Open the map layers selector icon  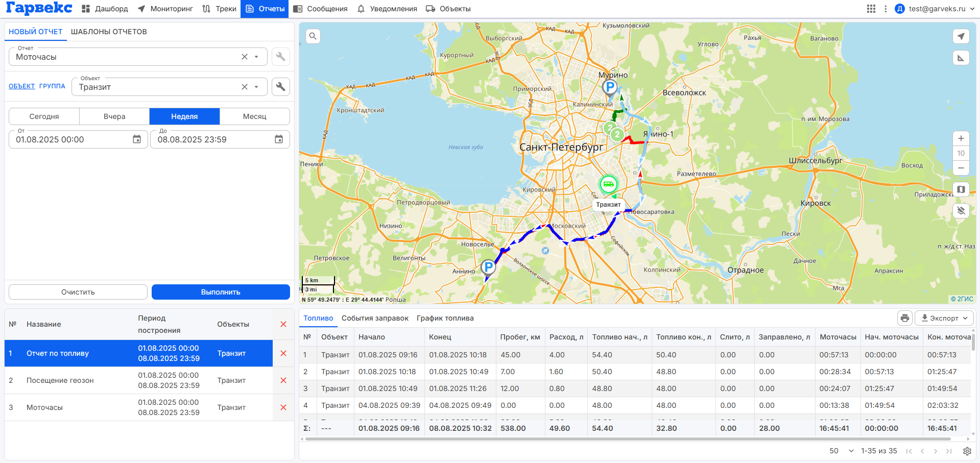click(961, 189)
